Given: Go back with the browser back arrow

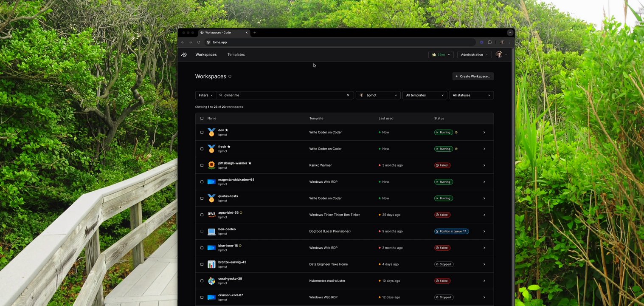Looking at the screenshot, I should click(x=183, y=42).
